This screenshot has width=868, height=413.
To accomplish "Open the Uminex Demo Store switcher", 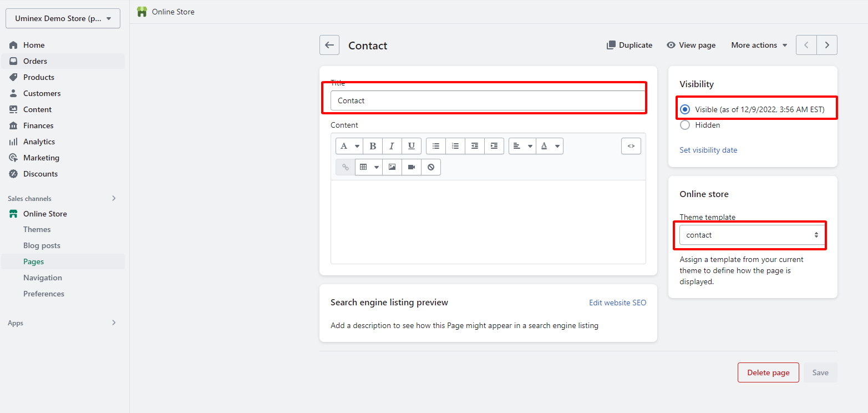I will pyautogui.click(x=63, y=18).
